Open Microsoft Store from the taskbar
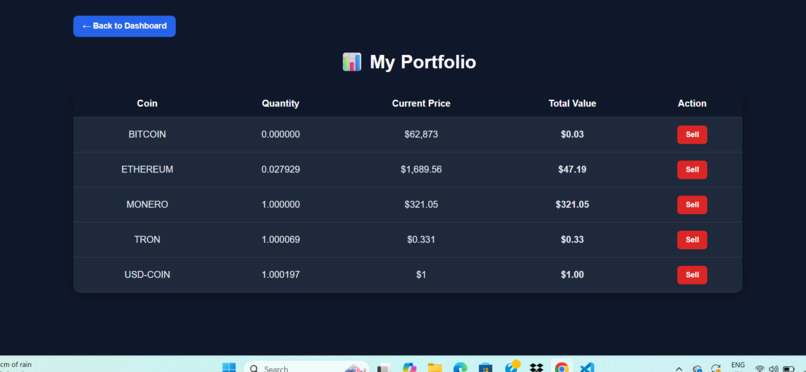 [x=485, y=368]
